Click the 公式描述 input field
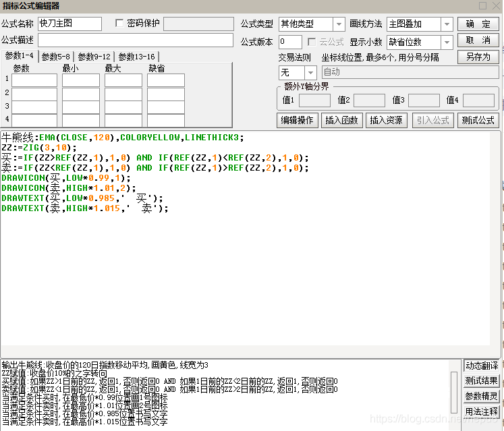504x431 pixels. [136, 40]
